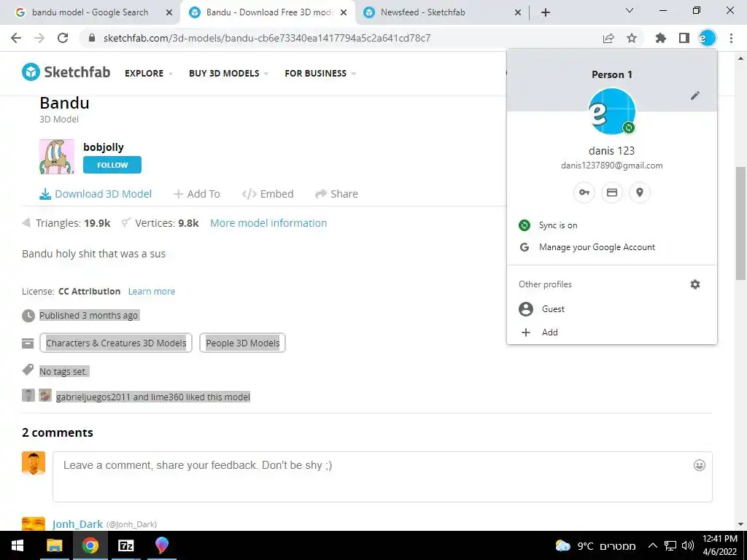The image size is (747, 560).
Task: Click the bobjolly username
Action: point(104,147)
